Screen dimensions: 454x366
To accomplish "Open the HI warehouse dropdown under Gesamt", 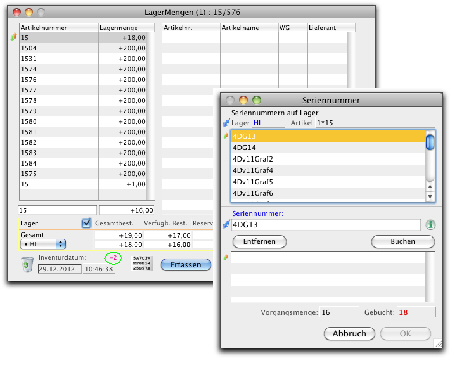I will (x=43, y=244).
